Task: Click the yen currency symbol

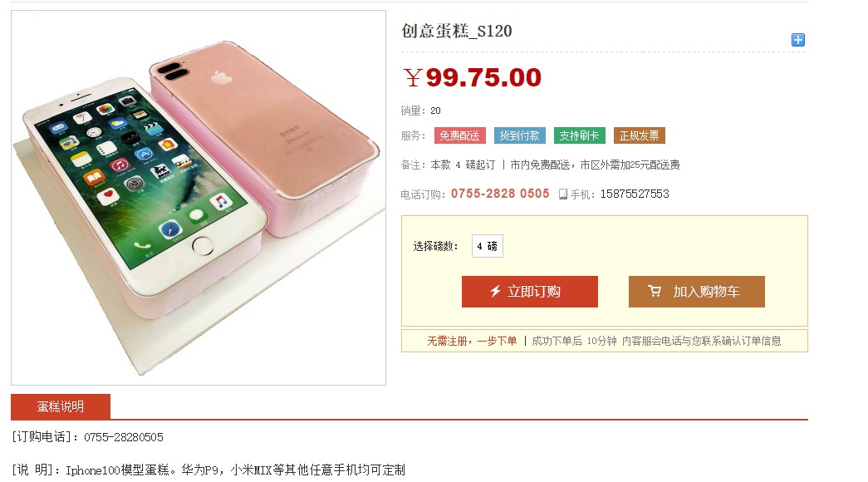Action: tap(413, 78)
